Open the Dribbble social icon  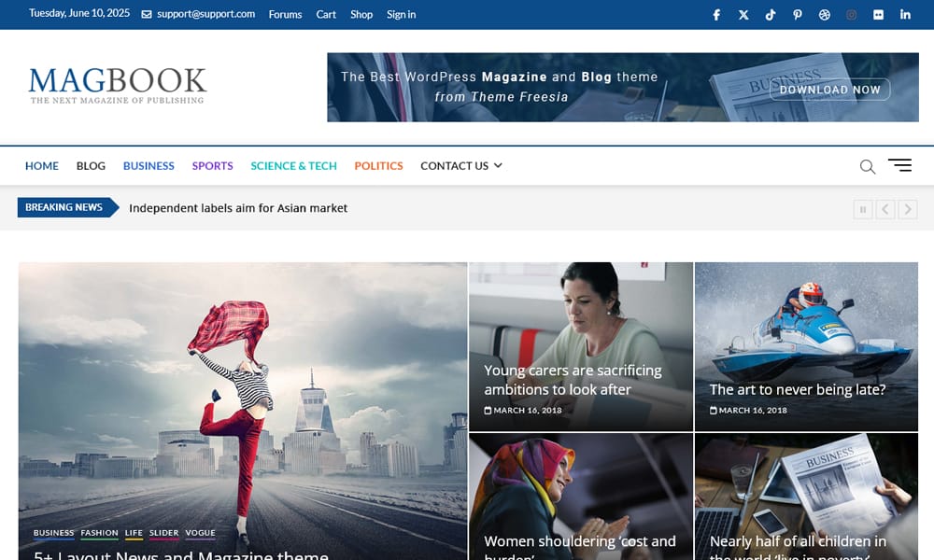click(x=825, y=15)
